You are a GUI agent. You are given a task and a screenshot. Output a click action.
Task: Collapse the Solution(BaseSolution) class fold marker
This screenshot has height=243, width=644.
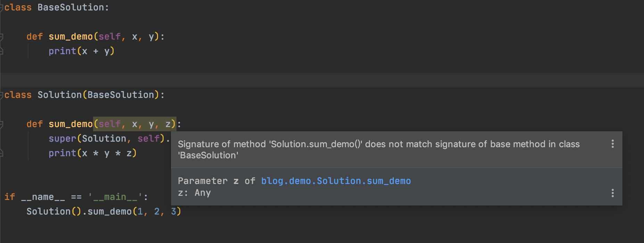point(2,95)
